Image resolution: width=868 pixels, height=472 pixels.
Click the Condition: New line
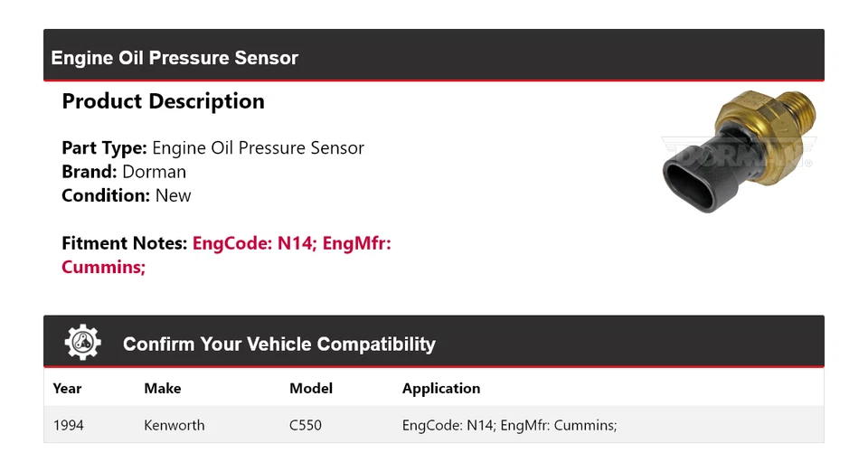click(x=127, y=195)
